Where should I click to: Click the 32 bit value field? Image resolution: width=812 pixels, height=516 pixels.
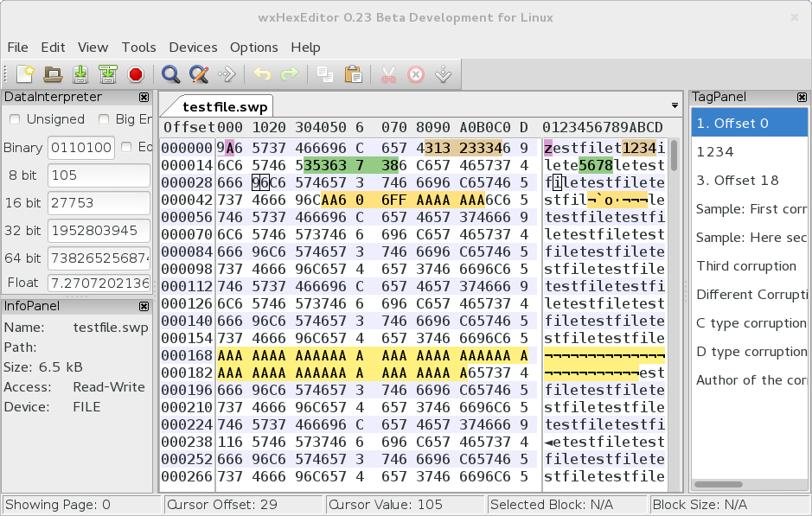(x=99, y=230)
